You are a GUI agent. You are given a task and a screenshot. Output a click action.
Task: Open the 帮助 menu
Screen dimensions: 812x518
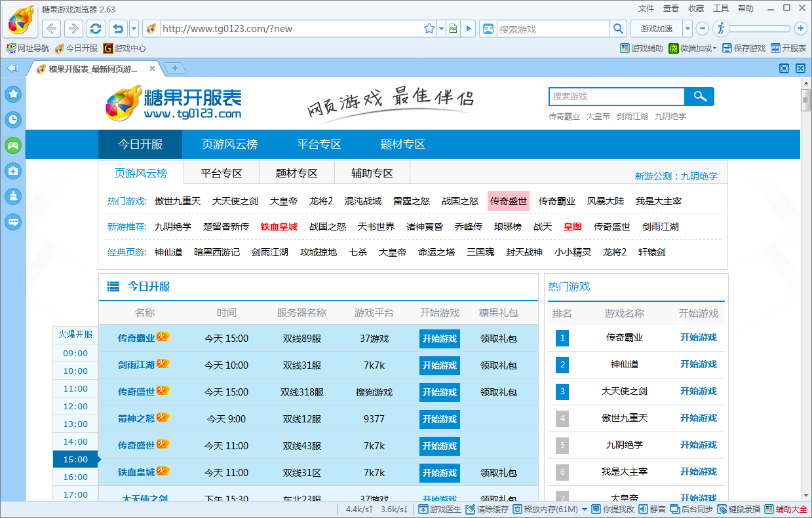click(x=746, y=9)
